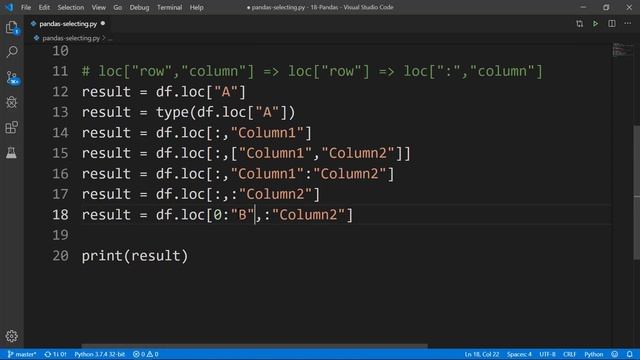This screenshot has width=640, height=360.
Task: Run Python file with play icon
Action: tap(596, 24)
